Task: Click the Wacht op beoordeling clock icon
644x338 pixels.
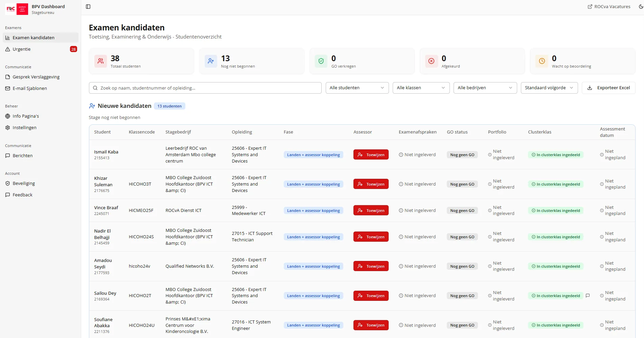Action: [x=542, y=61]
